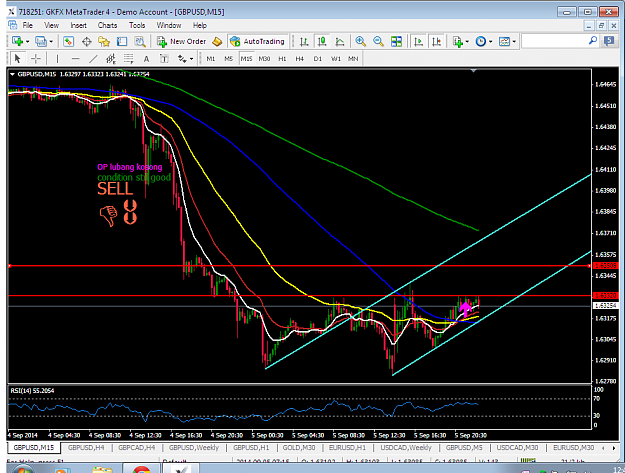Open the View menu

click(x=51, y=26)
